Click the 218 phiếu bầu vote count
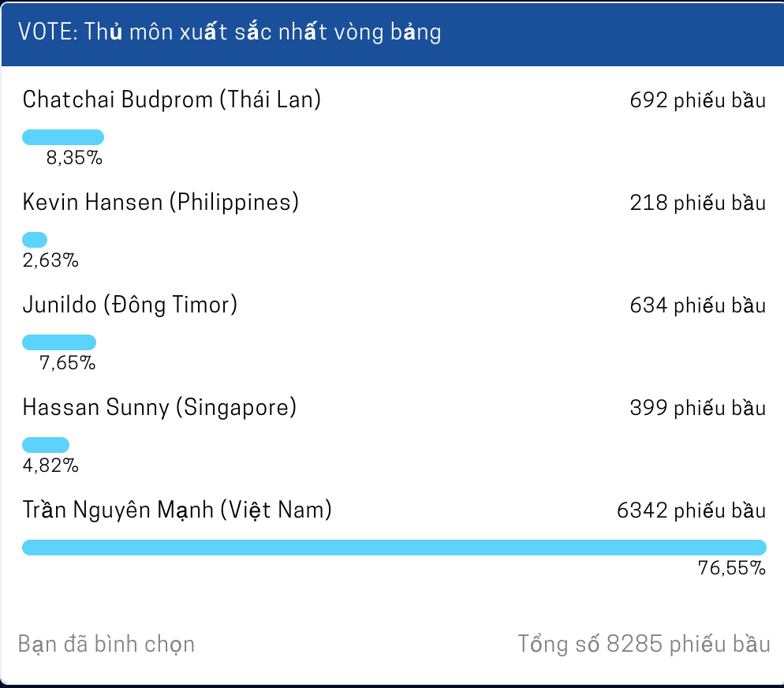Screen dimensions: 784x688 coord(697,203)
